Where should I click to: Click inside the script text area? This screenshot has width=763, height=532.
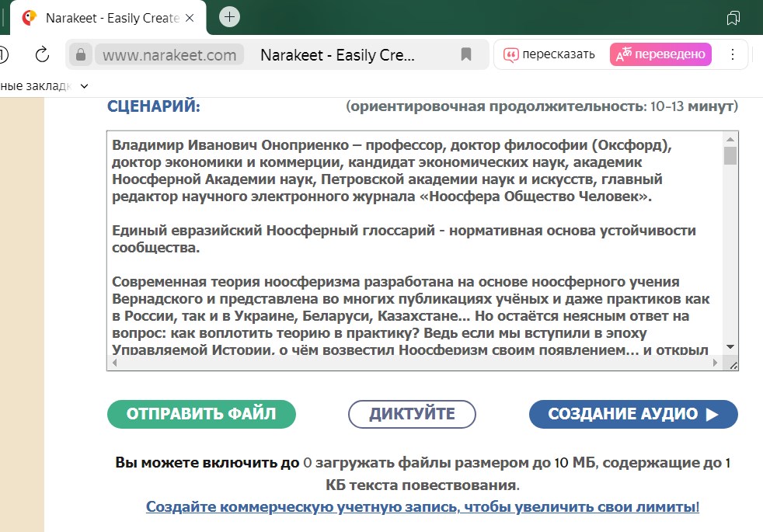point(415,243)
